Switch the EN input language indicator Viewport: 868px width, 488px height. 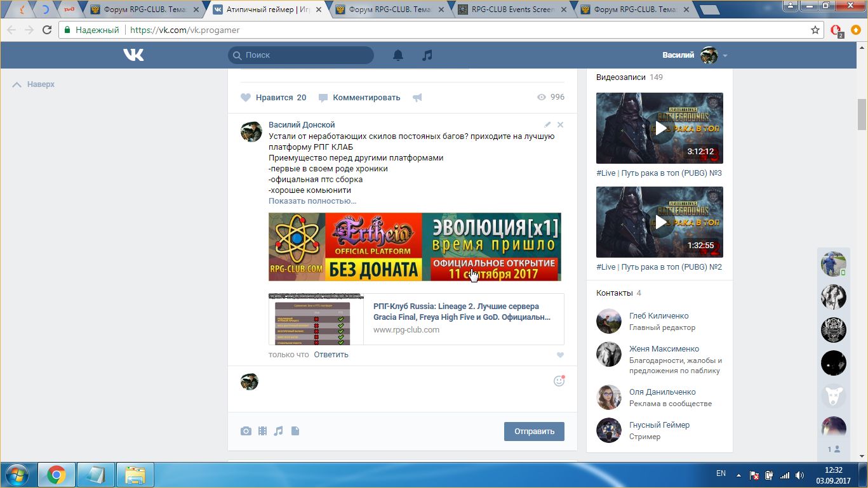721,473
